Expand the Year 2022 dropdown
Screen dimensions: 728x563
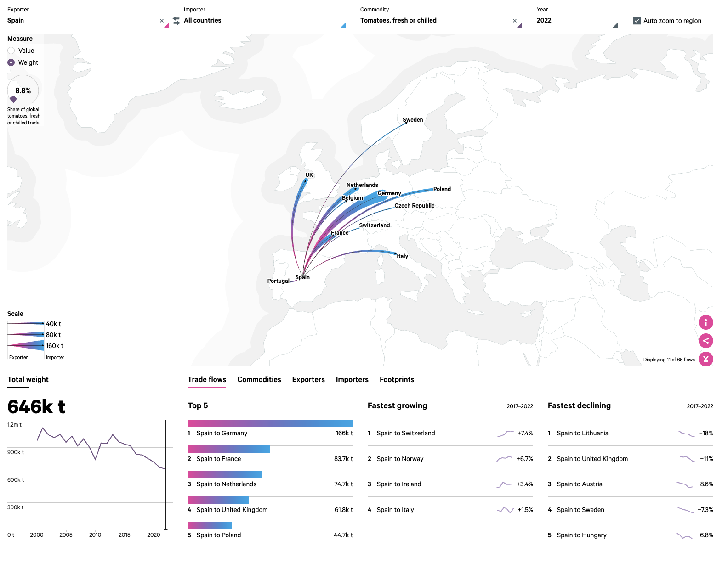pos(576,21)
